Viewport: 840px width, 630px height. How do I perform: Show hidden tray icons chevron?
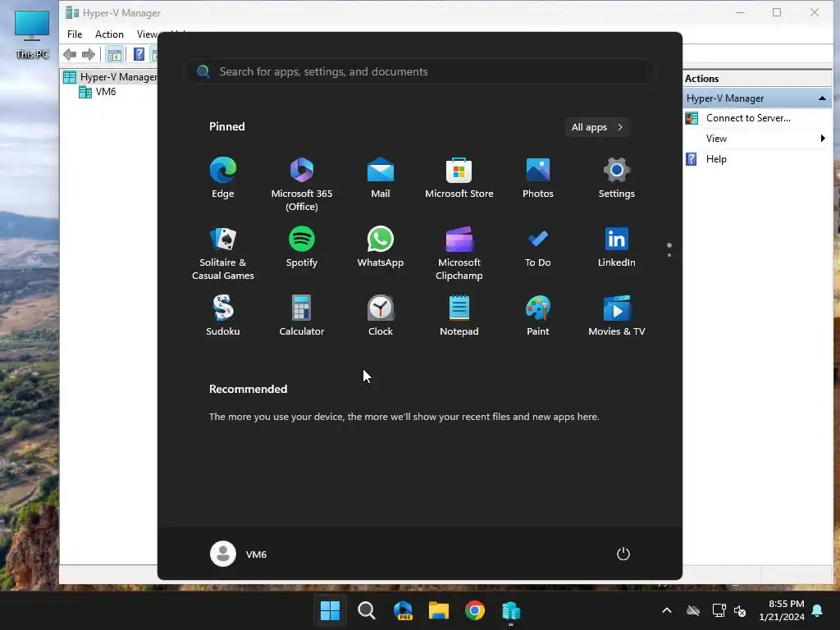(x=667, y=610)
